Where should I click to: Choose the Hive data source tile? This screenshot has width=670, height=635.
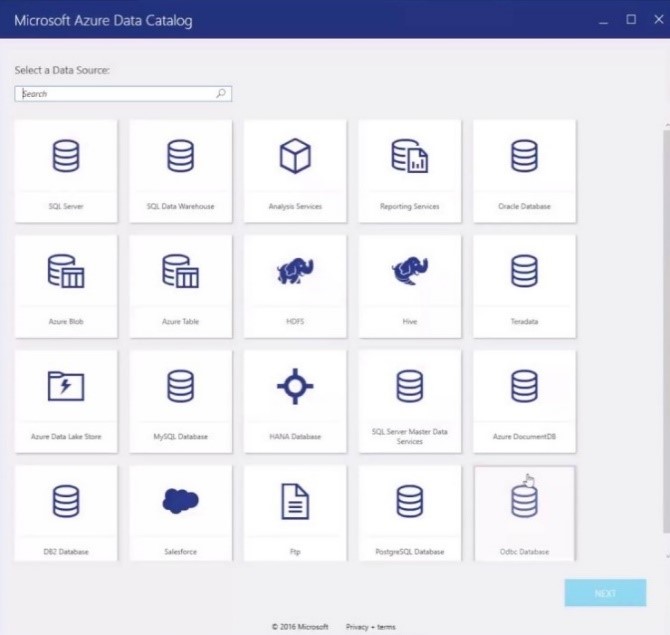pyautogui.click(x=410, y=286)
